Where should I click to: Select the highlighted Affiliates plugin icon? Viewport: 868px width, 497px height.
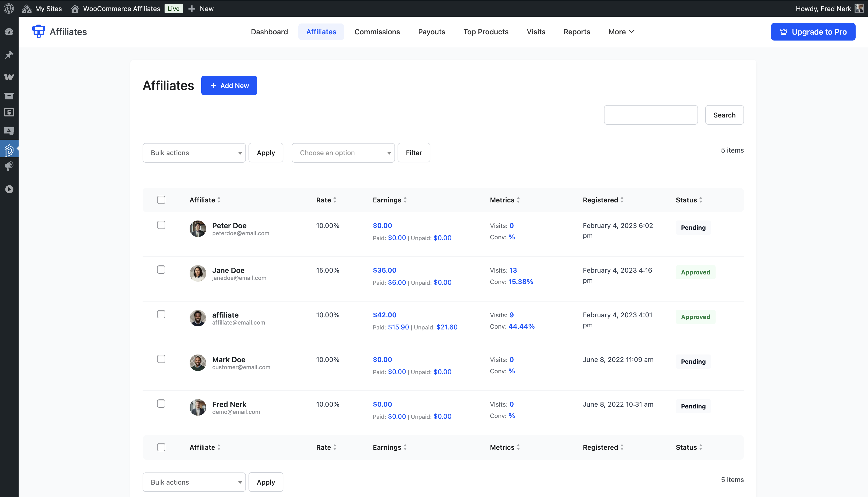click(x=9, y=149)
